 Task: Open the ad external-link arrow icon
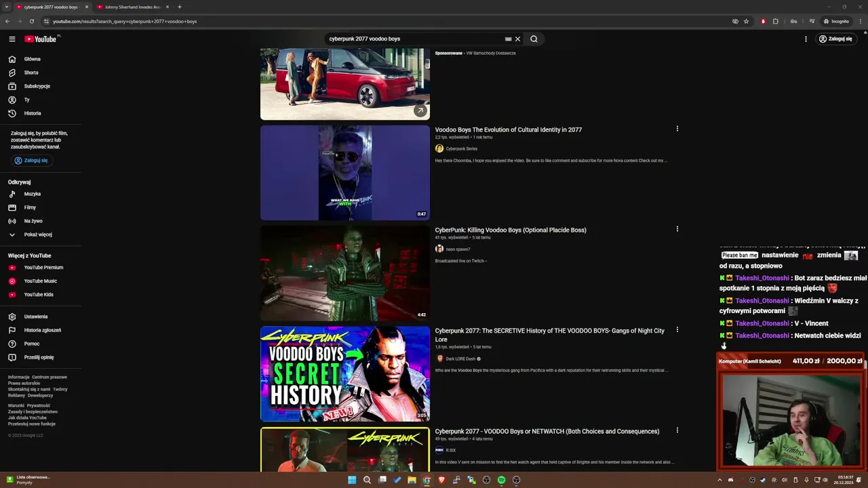420,110
